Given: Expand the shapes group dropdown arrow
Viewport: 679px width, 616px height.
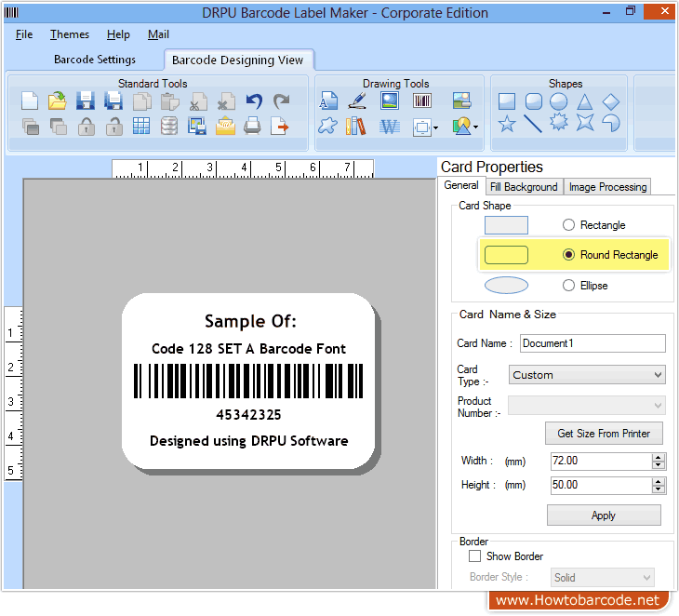Looking at the screenshot, I should point(476,127).
